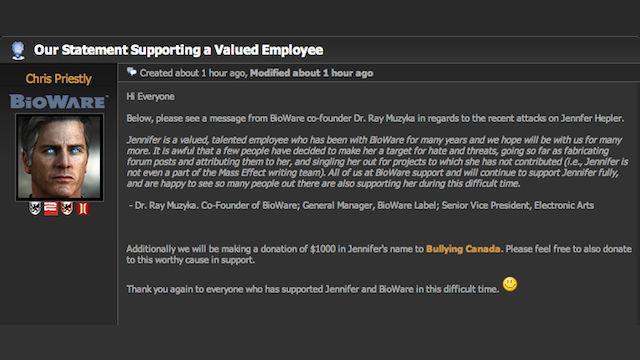The image size is (640, 360).
Task: Click the 'Thank you again to everyone' line
Action: point(313,289)
